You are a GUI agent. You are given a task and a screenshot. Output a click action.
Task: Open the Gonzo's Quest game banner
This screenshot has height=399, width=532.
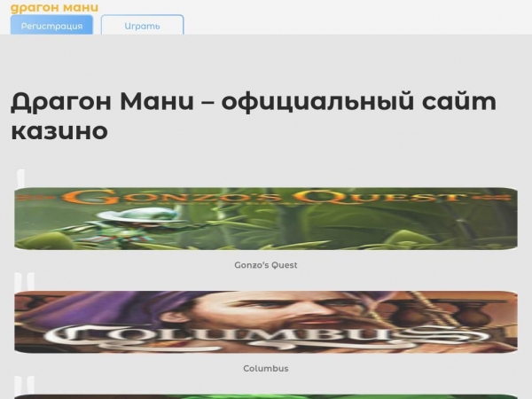click(266, 218)
